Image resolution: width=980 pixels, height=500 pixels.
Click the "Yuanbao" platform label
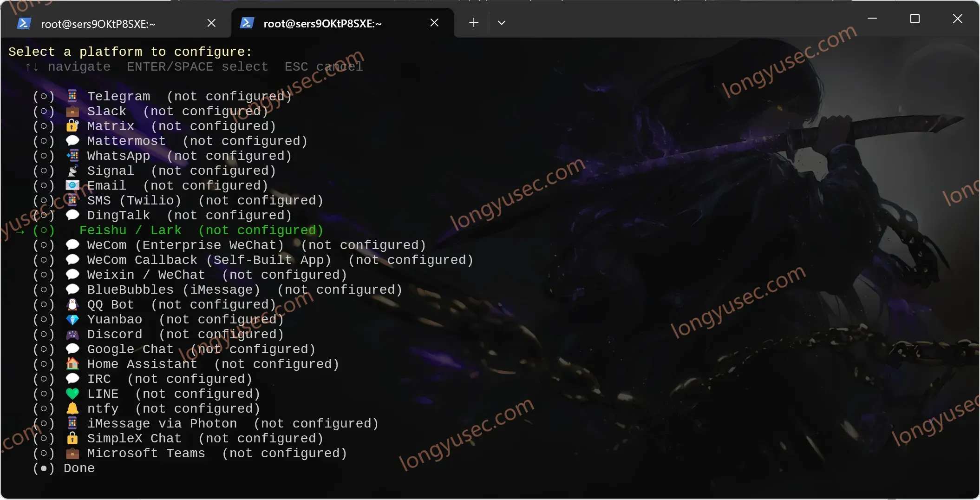115,319
